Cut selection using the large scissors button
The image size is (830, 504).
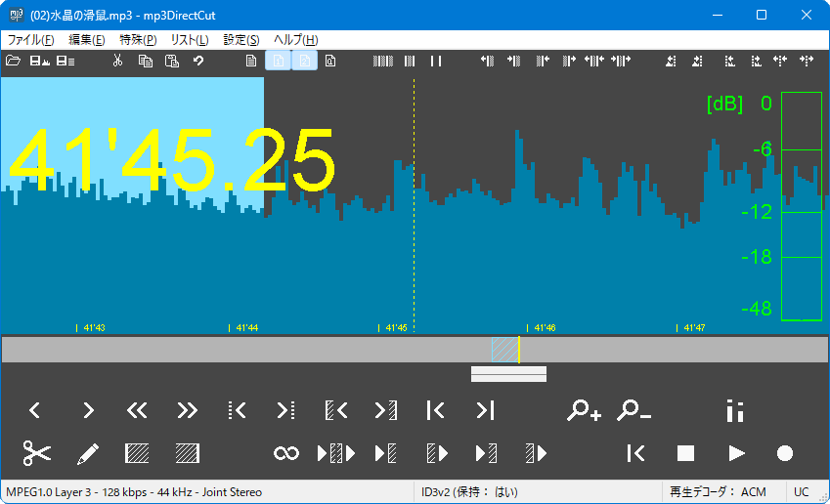click(x=36, y=453)
